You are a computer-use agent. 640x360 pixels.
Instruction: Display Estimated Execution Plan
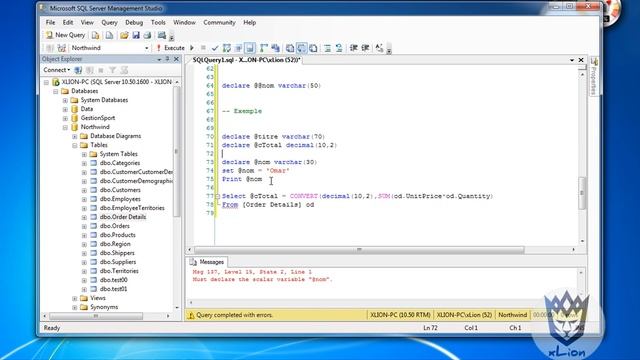pos(227,48)
